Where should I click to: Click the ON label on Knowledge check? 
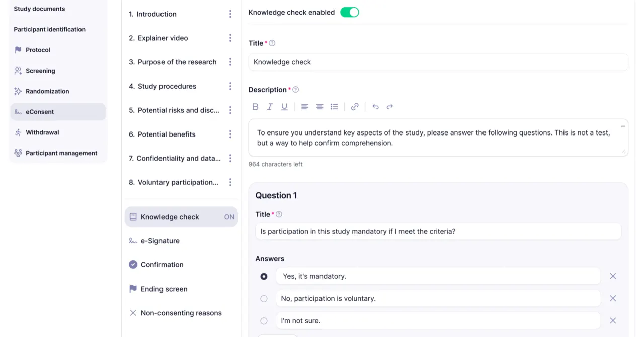point(229,217)
